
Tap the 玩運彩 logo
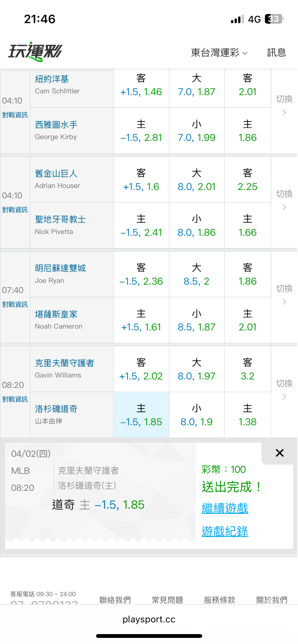point(35,52)
